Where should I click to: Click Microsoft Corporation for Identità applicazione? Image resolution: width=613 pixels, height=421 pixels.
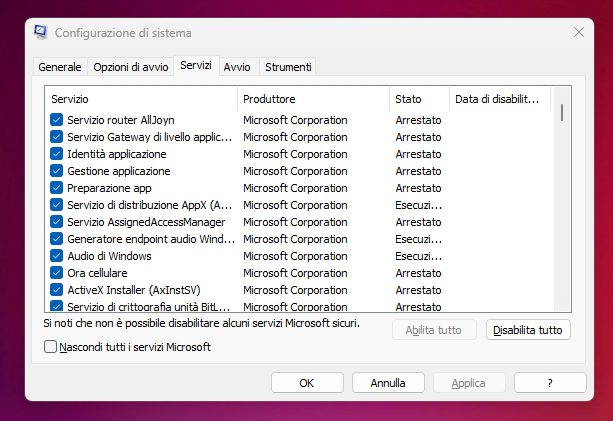pos(295,154)
